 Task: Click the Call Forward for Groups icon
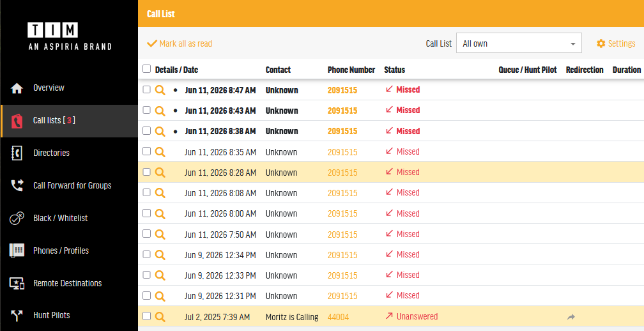tap(17, 185)
